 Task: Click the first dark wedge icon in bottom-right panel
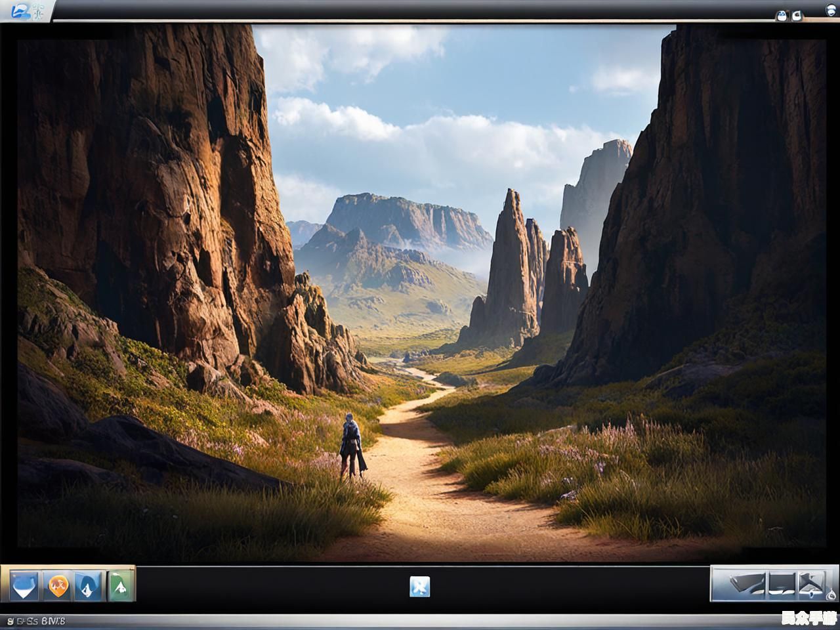pyautogui.click(x=747, y=583)
